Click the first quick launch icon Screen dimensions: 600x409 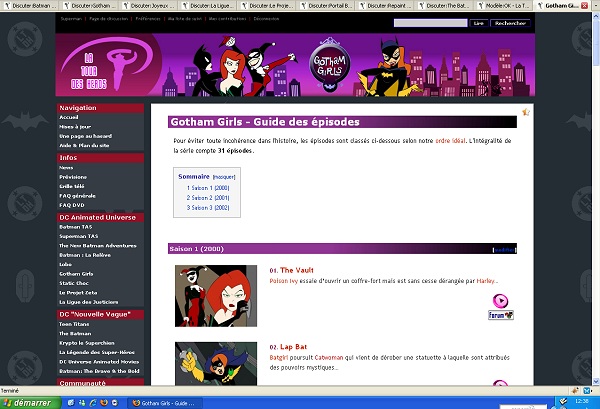tap(71, 403)
